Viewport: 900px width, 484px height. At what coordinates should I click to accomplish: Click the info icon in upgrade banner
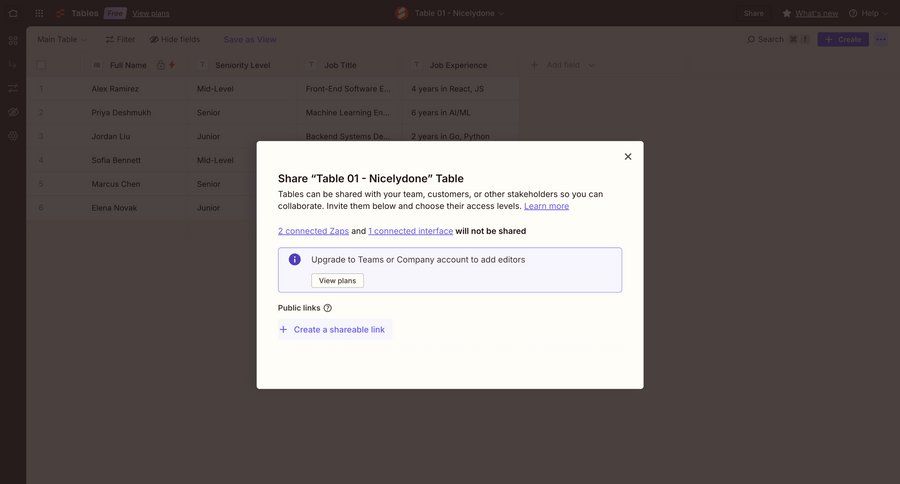click(294, 260)
